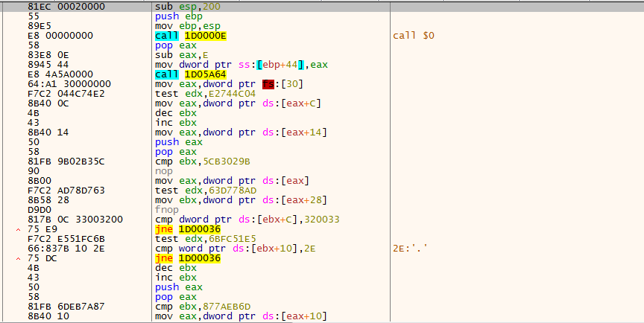Image resolution: width=644 pixels, height=323 pixels.
Task: Select 'cmp dword ptr ds:[ebx+C],320033' instruction
Action: pos(247,220)
